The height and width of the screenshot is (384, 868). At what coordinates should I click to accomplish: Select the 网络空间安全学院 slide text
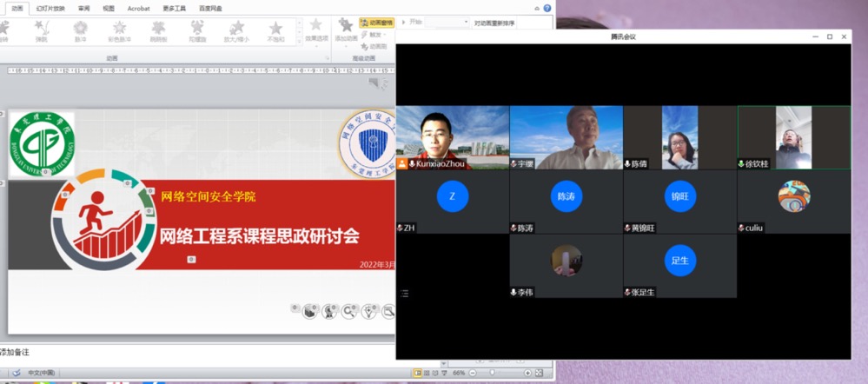tap(209, 195)
